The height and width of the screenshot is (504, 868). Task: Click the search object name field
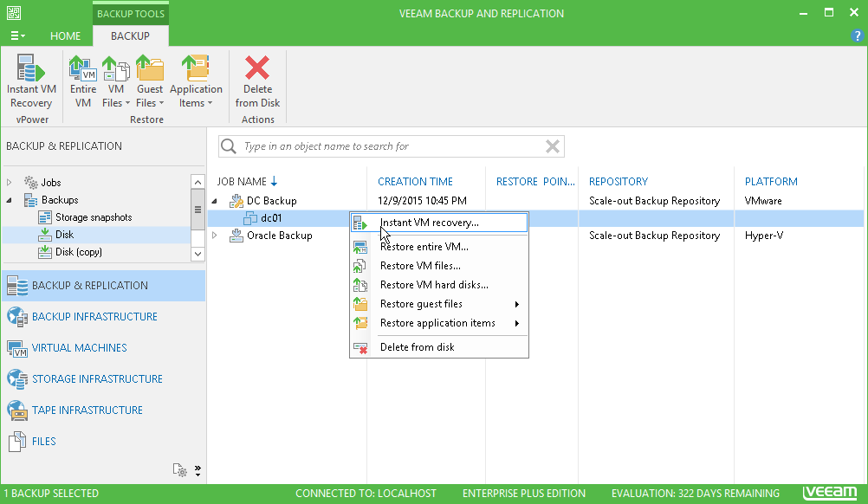(x=390, y=146)
